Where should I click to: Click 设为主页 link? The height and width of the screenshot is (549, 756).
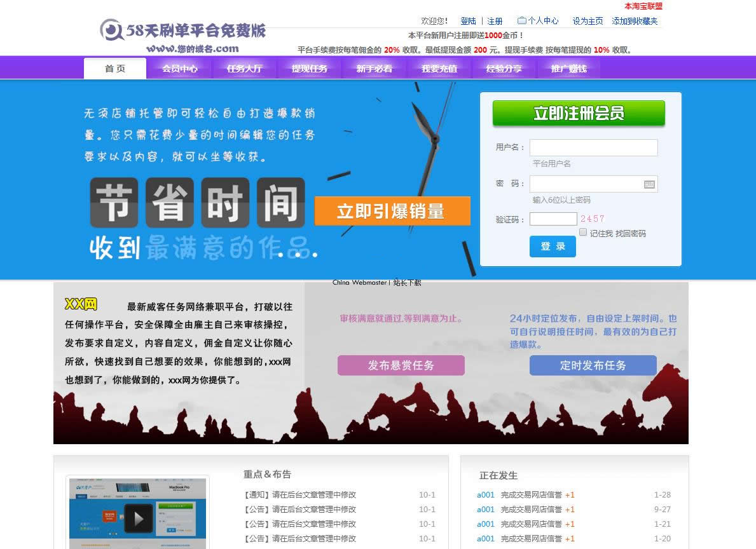click(x=588, y=21)
